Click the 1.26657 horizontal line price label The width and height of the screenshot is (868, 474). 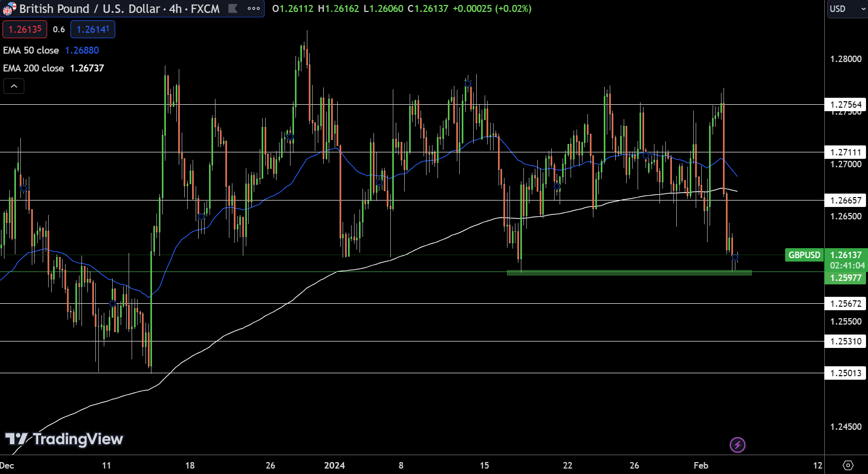[x=846, y=201]
